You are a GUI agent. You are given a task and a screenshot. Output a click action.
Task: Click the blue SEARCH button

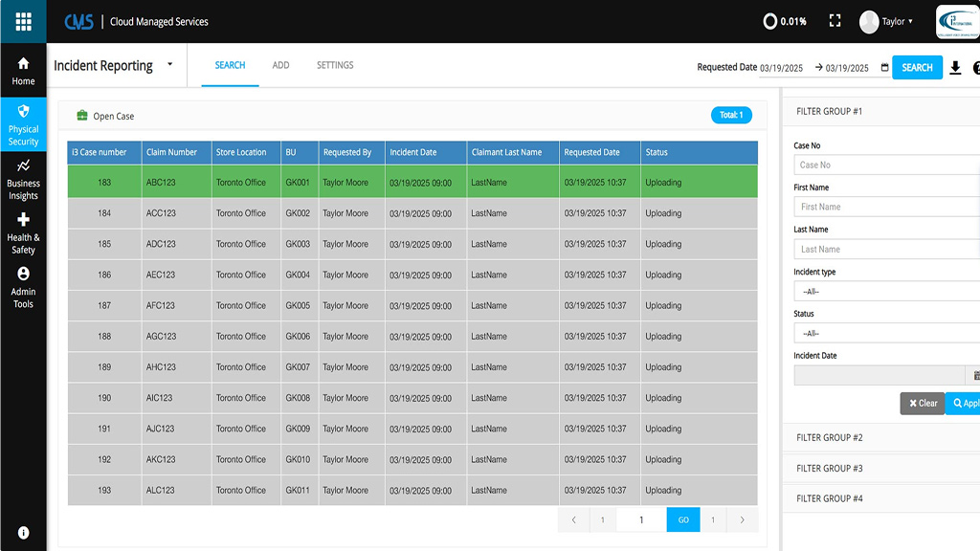coord(916,67)
